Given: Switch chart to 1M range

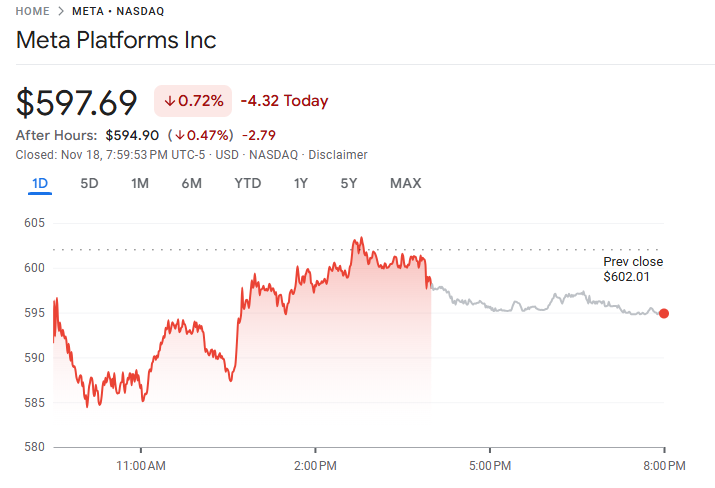Looking at the screenshot, I should tap(140, 183).
